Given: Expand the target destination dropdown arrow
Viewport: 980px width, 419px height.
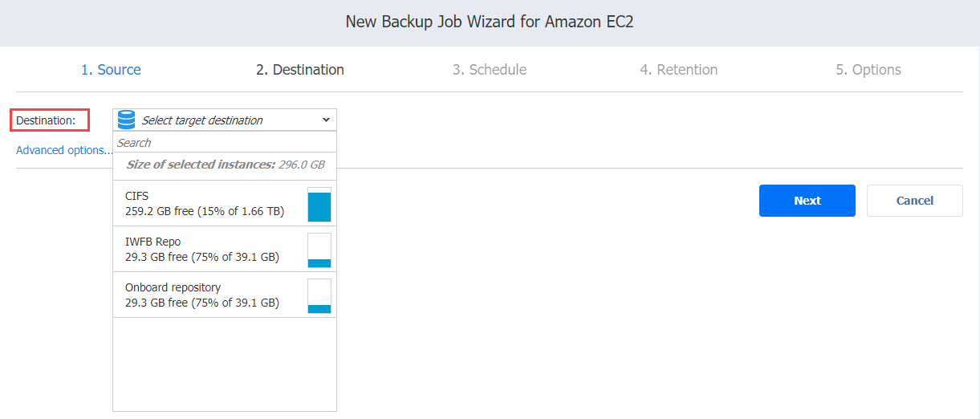Looking at the screenshot, I should coord(326,120).
